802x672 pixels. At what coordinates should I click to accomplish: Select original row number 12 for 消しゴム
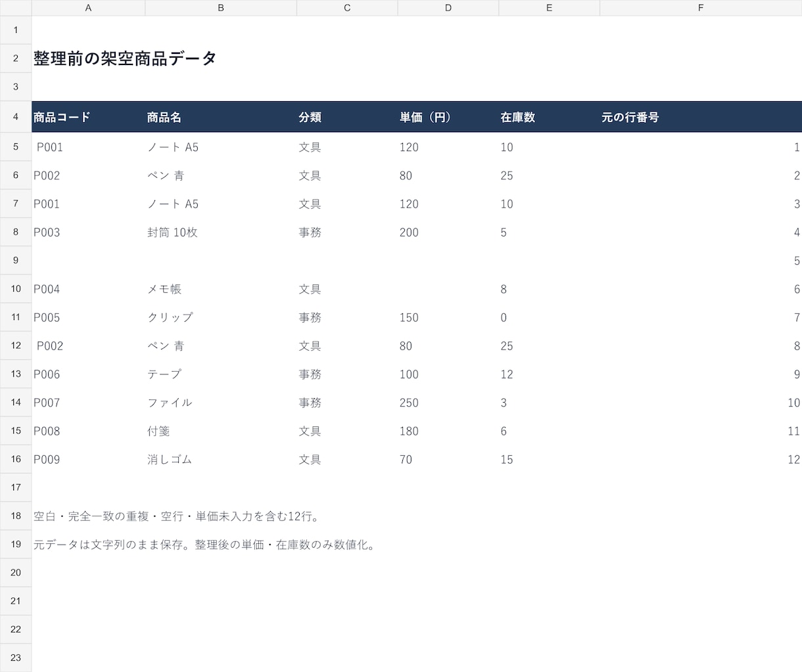tap(701, 459)
